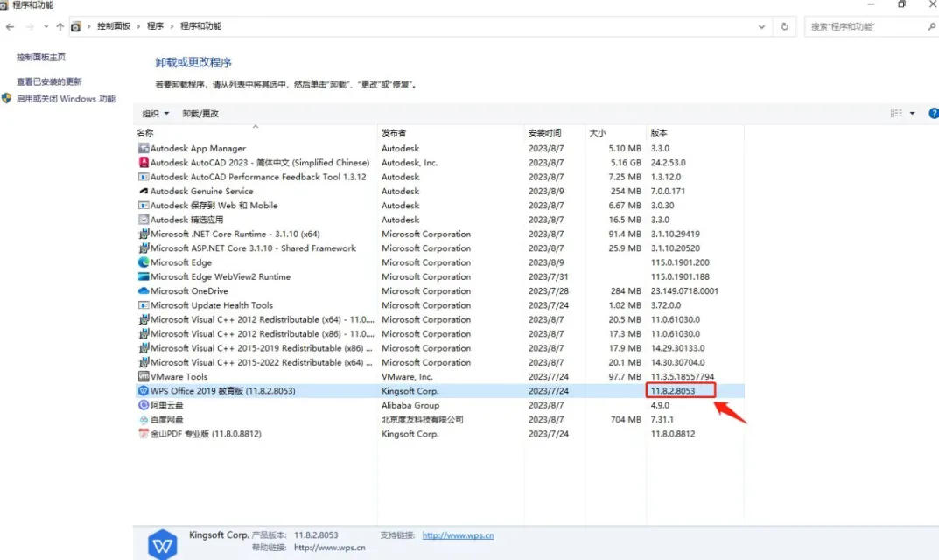Select WPS Office 2019 教育版 row
The height and width of the screenshot is (560, 939).
tap(439, 391)
